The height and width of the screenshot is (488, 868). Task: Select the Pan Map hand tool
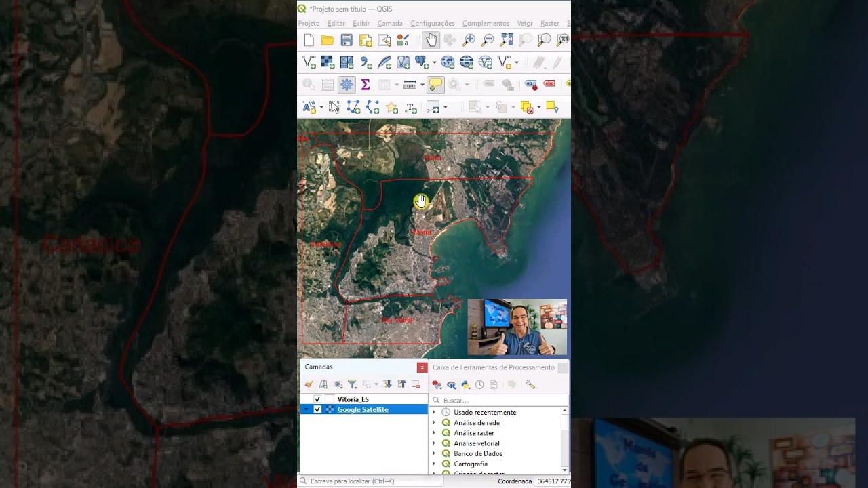431,40
